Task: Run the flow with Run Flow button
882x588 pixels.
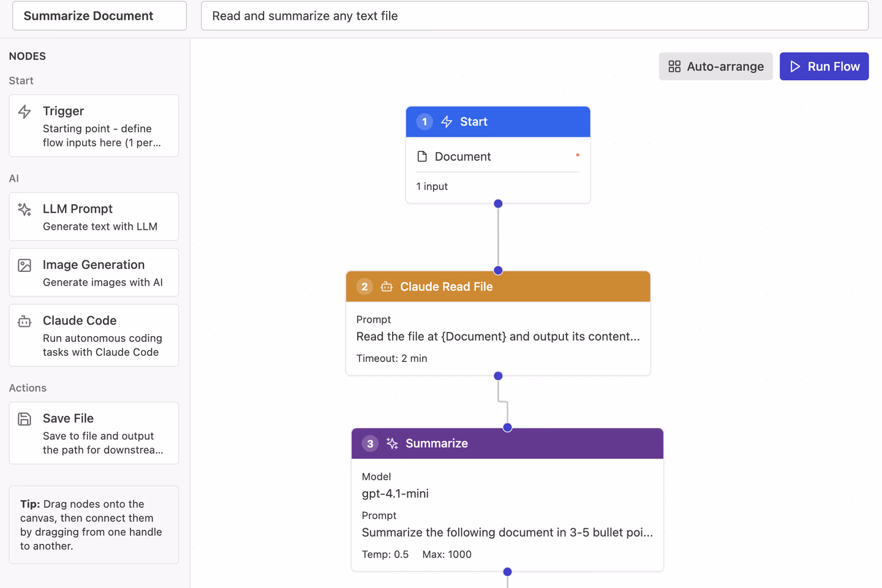Action: [x=824, y=66]
